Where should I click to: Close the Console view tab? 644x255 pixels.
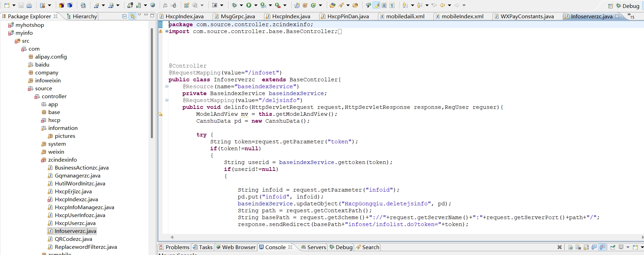coord(290,247)
